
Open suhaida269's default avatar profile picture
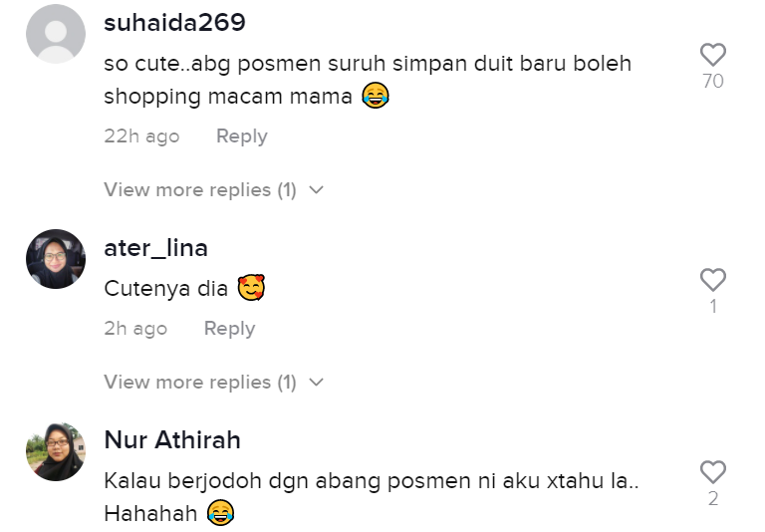tap(56, 34)
